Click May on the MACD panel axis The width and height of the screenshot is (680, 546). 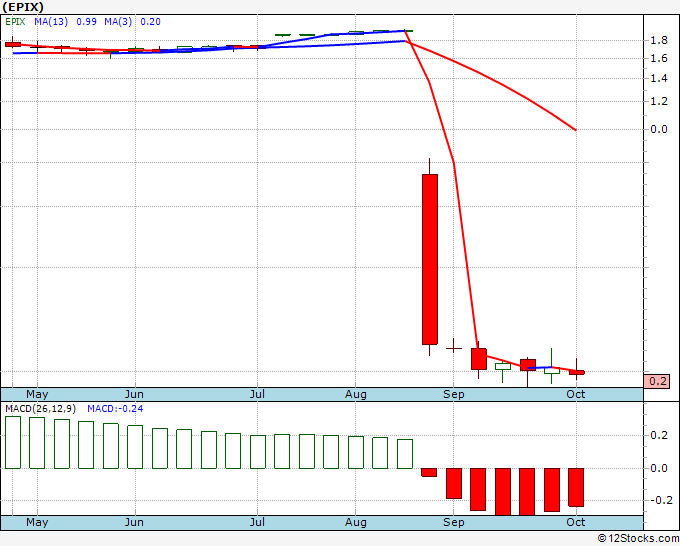[37, 522]
